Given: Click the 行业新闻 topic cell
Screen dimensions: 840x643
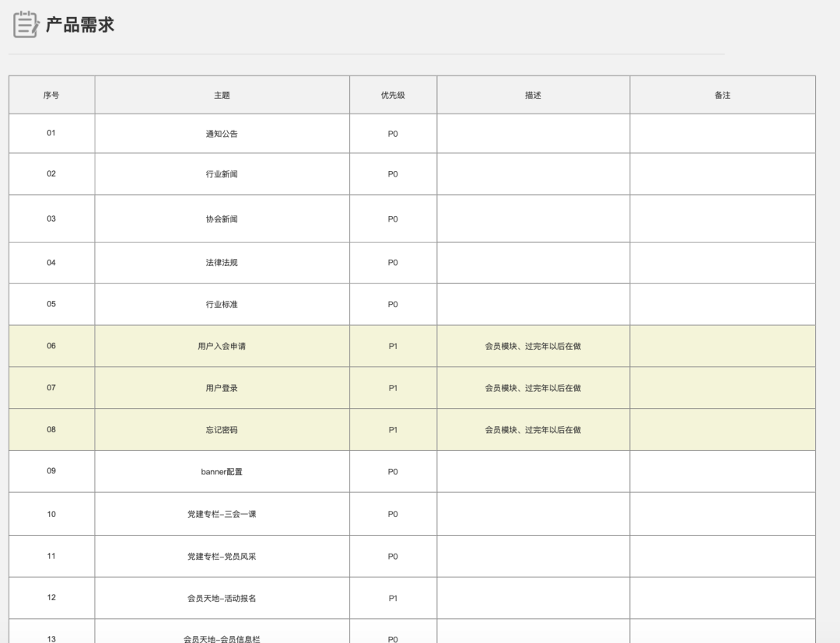Looking at the screenshot, I should click(222, 174).
